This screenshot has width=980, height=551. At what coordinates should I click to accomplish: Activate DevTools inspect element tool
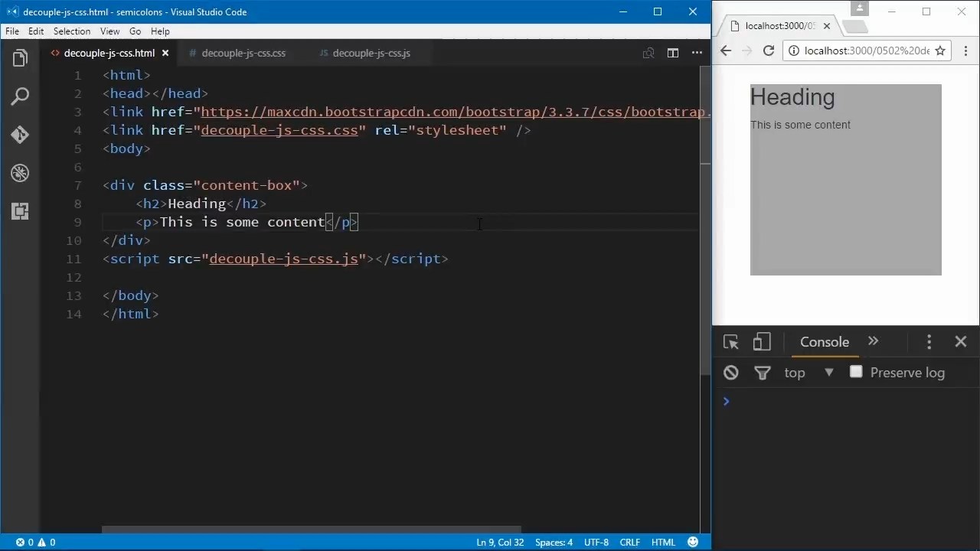(x=730, y=342)
